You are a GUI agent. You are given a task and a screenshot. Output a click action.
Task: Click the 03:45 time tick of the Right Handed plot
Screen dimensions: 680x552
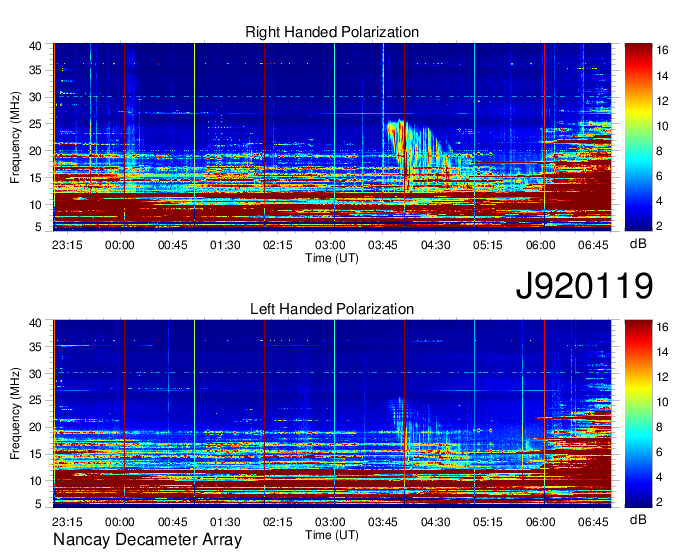[x=382, y=245]
